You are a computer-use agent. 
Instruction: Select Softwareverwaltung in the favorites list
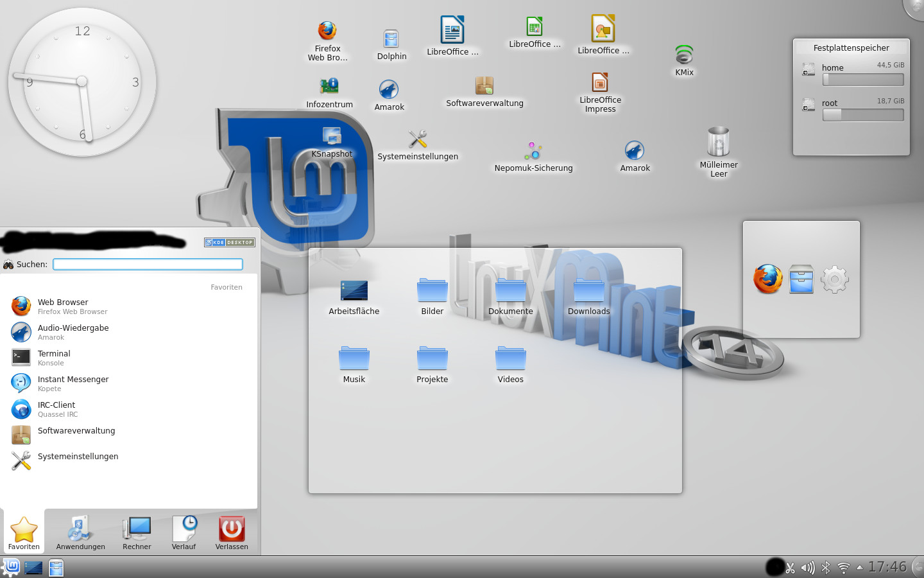pyautogui.click(x=128, y=435)
